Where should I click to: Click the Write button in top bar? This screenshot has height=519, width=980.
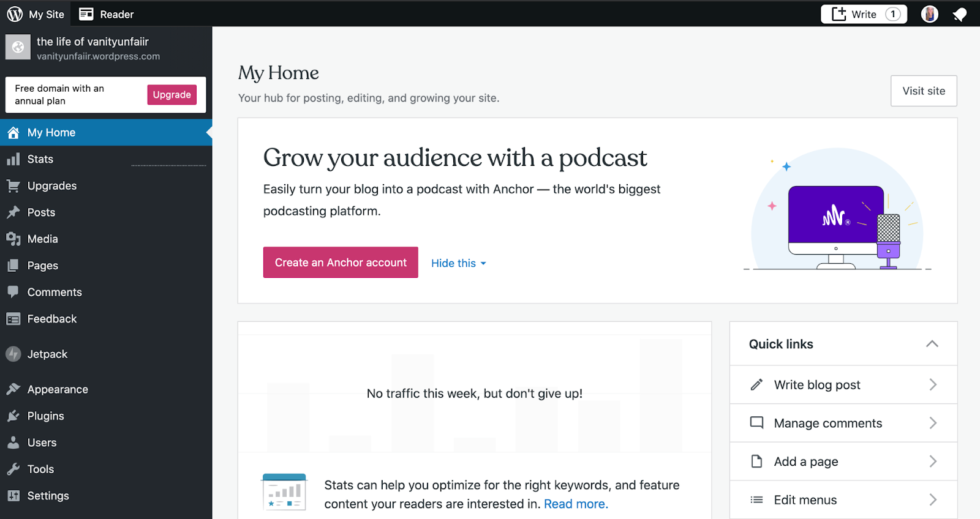864,14
